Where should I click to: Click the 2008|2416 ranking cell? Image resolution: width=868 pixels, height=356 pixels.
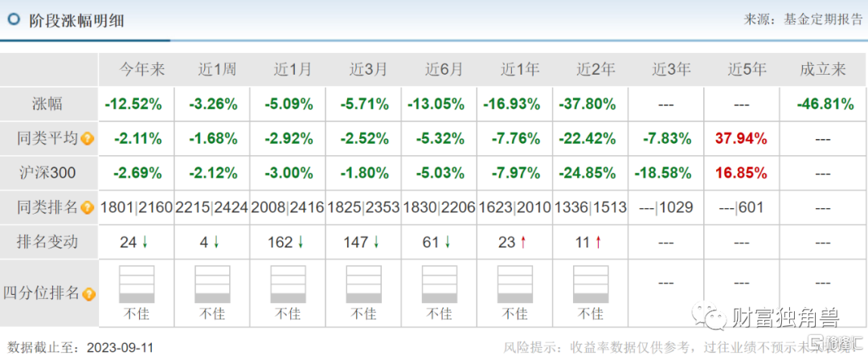click(288, 208)
